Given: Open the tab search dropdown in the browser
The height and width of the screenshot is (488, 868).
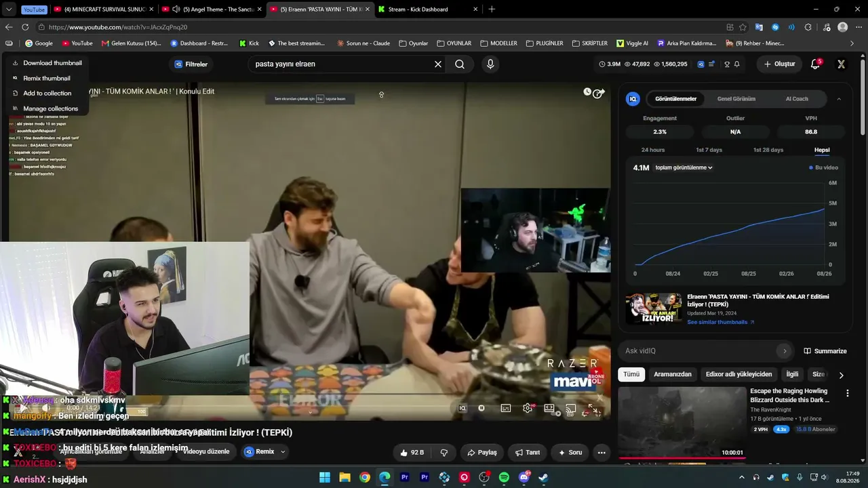Looking at the screenshot, I should (9, 9).
